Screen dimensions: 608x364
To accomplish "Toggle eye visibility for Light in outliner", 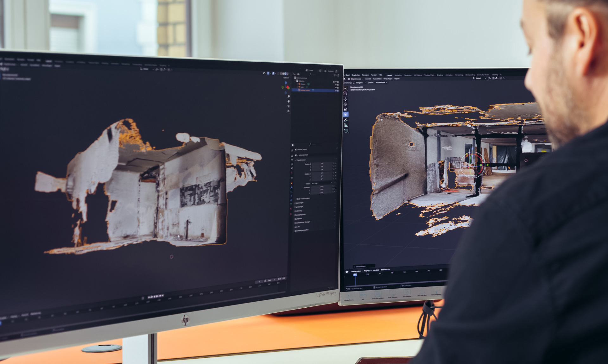I will pos(336,88).
